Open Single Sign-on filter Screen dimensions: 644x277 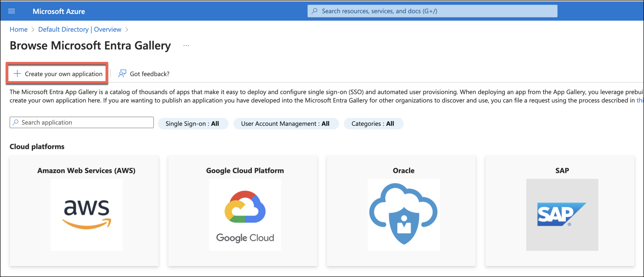point(193,124)
